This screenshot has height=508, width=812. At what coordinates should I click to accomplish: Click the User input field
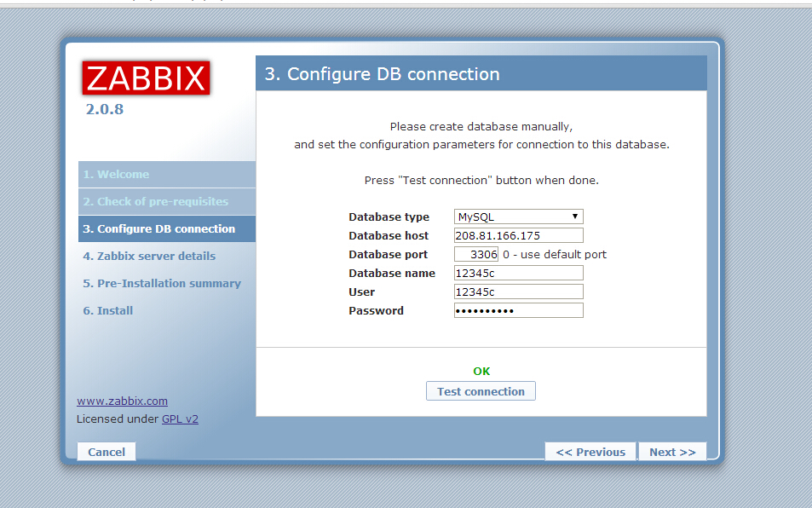click(x=518, y=292)
